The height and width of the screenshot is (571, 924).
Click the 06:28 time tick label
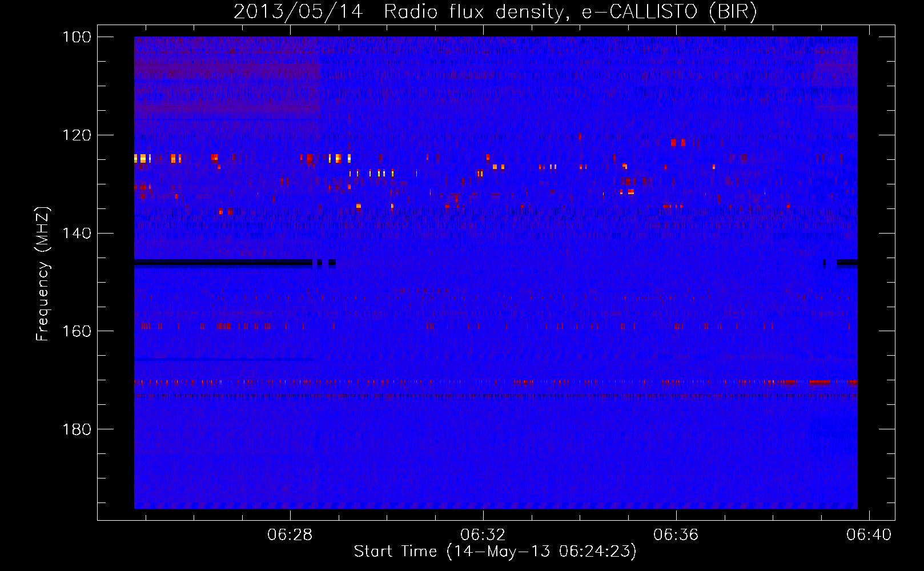(290, 534)
